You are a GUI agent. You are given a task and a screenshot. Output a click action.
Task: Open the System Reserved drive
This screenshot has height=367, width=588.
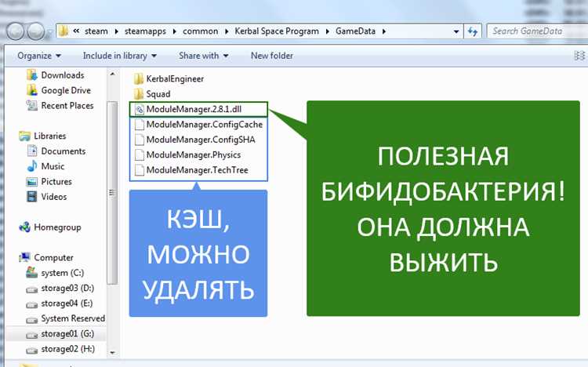(x=73, y=318)
